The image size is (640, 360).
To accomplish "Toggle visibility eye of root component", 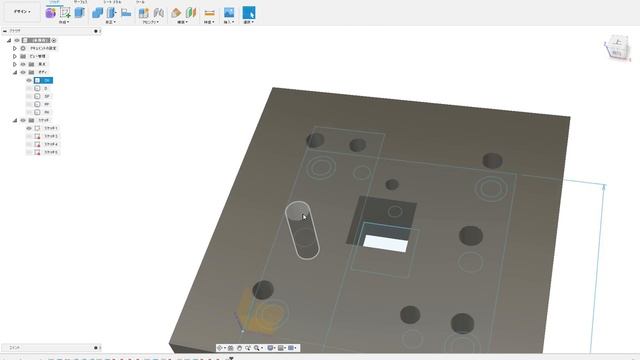I will pyautogui.click(x=17, y=40).
